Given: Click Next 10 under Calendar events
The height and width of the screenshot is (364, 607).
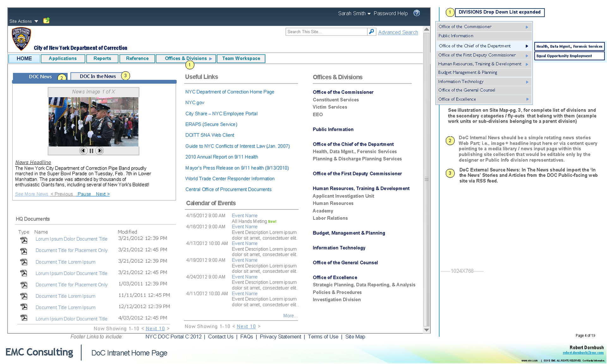Looking at the screenshot, I should point(246,326).
